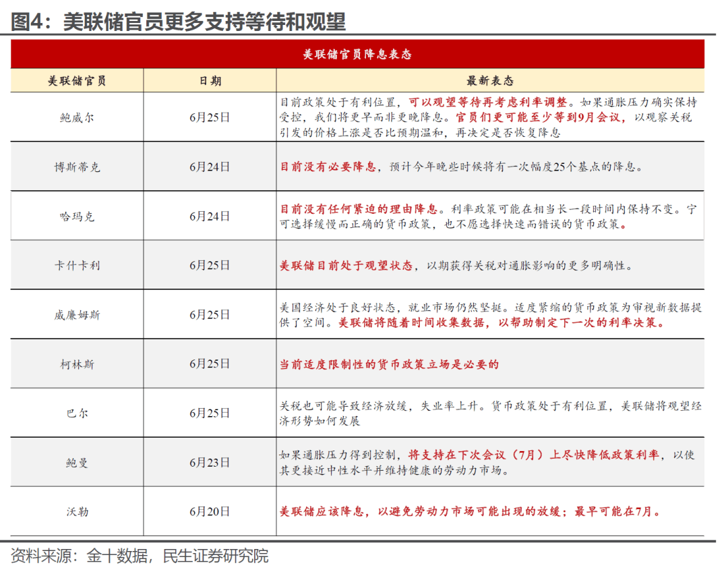Click red text 官员们更可能至少等到9月会议
This screenshot has height=578, width=728.
538,117
